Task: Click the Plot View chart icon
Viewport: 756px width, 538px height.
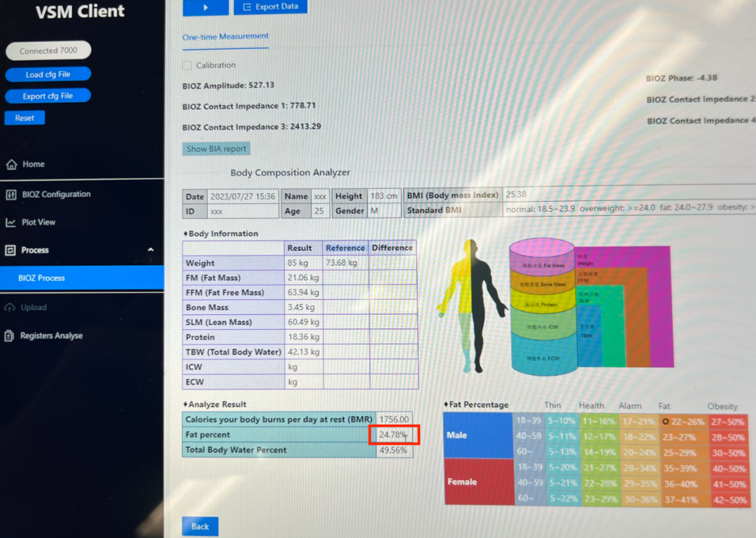Action: pyautogui.click(x=10, y=223)
